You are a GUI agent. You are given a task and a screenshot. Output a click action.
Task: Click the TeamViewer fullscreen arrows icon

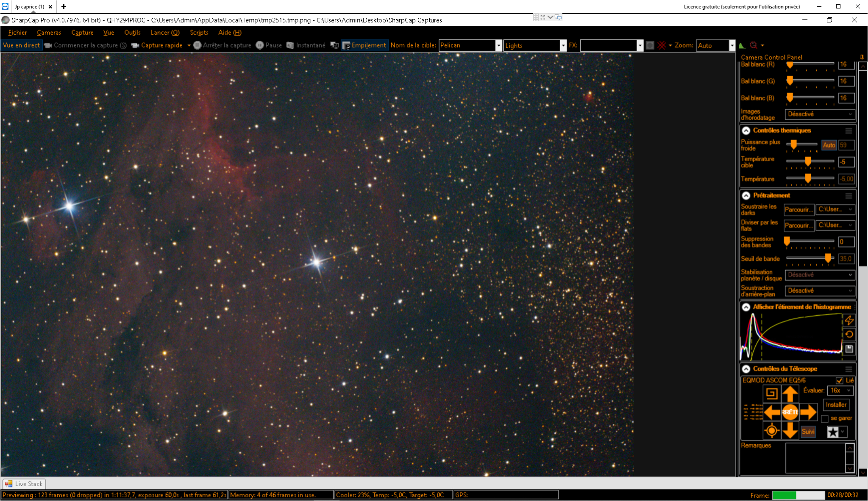pyautogui.click(x=543, y=17)
